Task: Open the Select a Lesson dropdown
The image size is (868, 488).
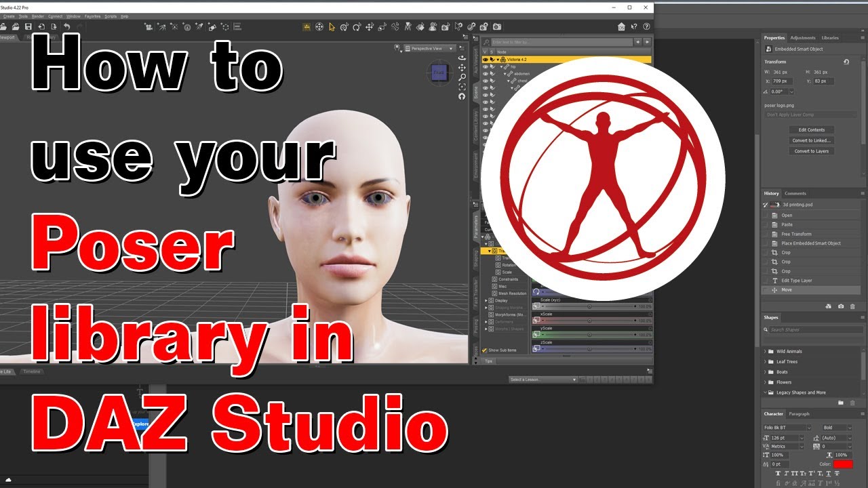Action: click(x=542, y=380)
